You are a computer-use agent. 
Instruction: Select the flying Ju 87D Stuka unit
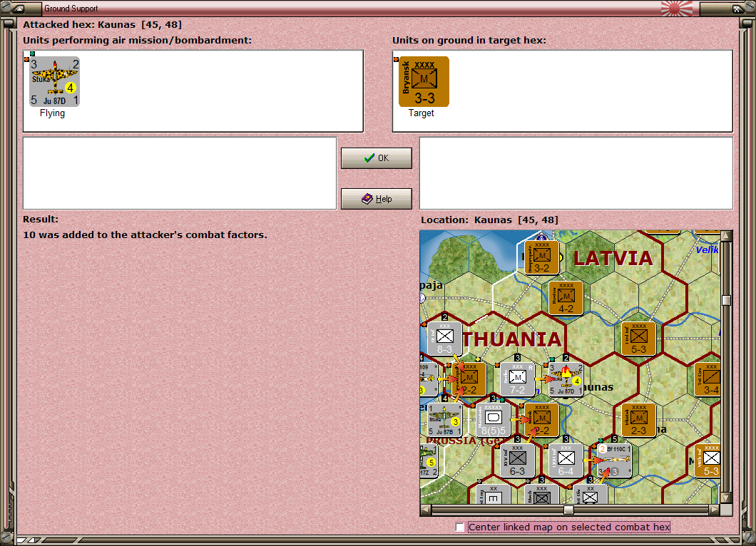point(53,81)
